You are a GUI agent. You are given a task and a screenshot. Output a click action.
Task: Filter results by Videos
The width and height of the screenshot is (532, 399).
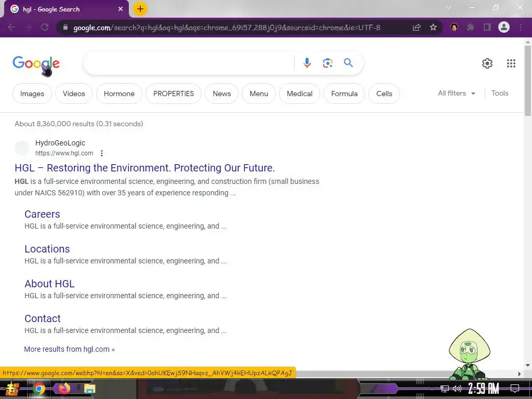pyautogui.click(x=74, y=94)
